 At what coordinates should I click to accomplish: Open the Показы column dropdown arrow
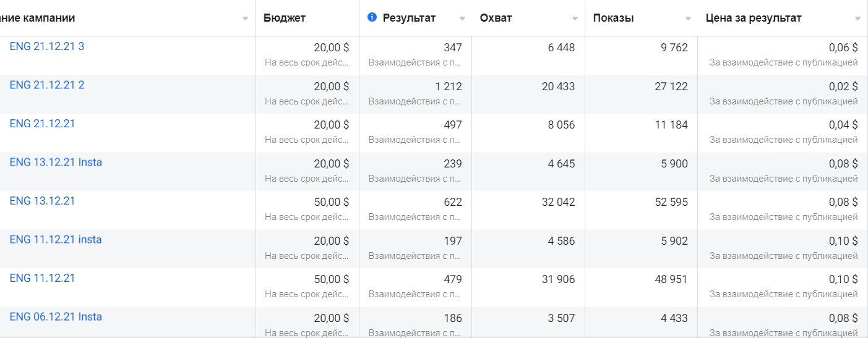[x=688, y=19]
